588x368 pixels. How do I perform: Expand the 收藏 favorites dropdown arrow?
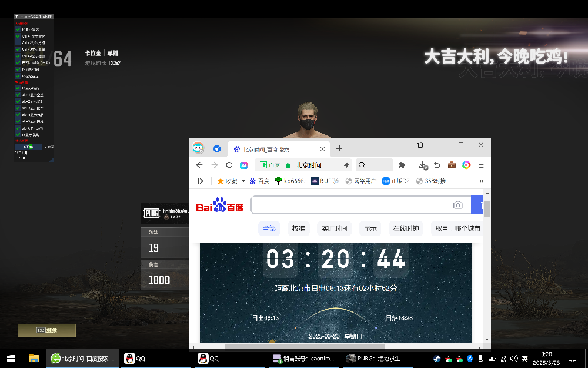[x=243, y=181]
